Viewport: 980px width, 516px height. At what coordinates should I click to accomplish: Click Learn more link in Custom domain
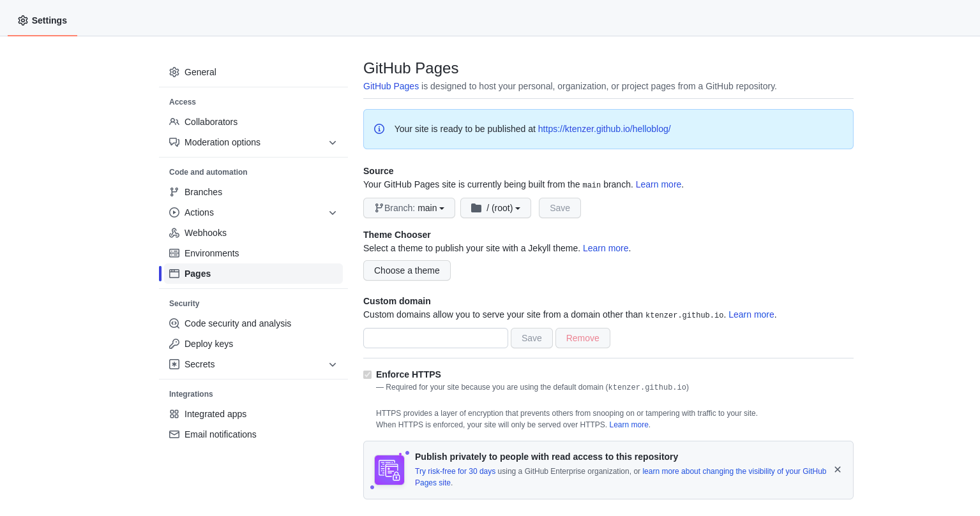coord(751,314)
